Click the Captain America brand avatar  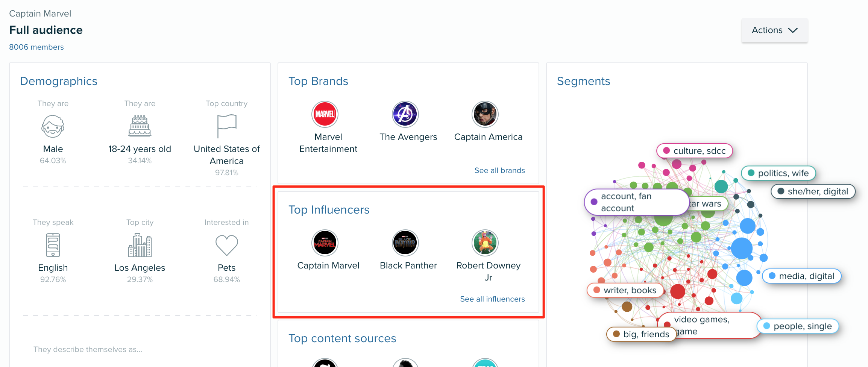click(485, 114)
